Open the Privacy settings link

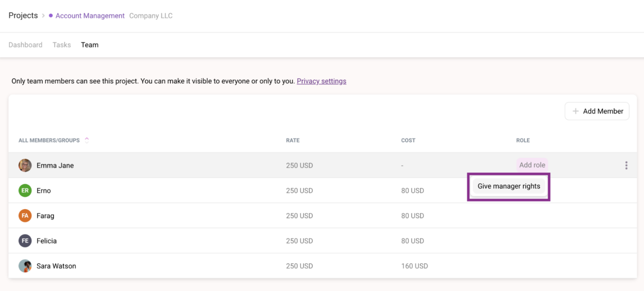pyautogui.click(x=321, y=81)
